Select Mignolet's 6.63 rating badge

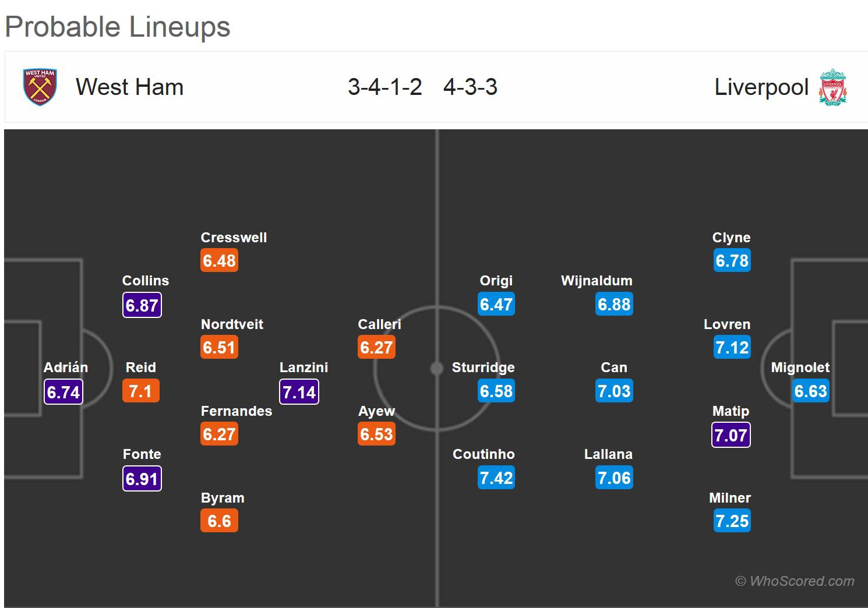810,391
